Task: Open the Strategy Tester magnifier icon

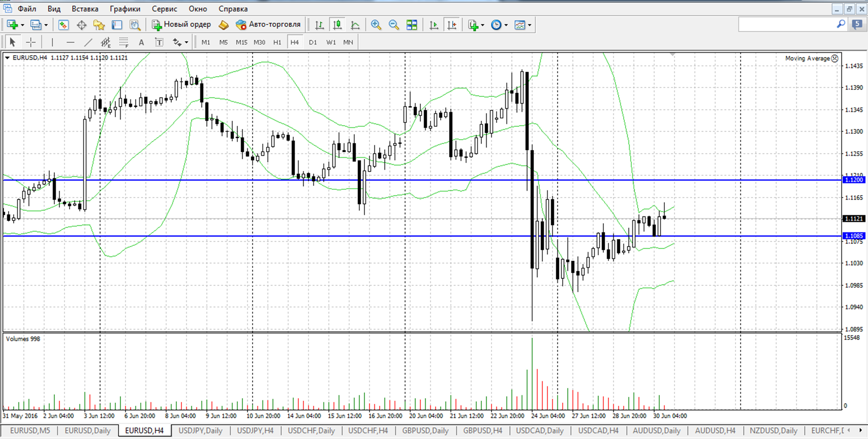Action: click(135, 25)
